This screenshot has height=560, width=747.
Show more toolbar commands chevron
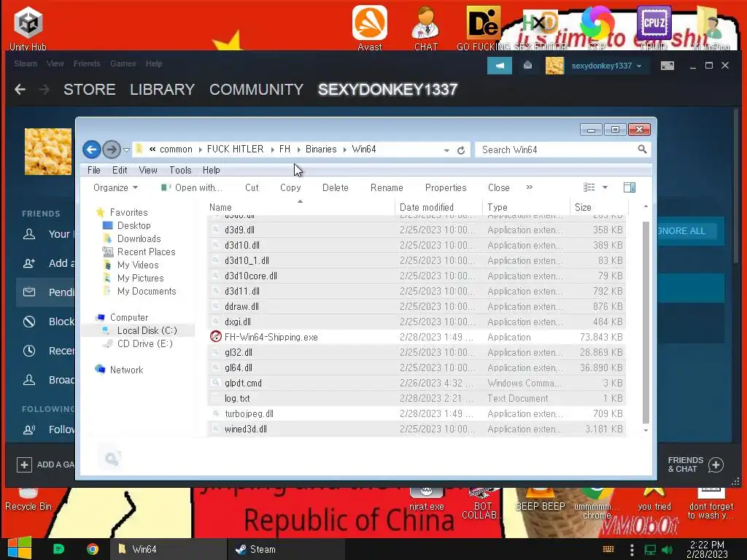pyautogui.click(x=529, y=187)
